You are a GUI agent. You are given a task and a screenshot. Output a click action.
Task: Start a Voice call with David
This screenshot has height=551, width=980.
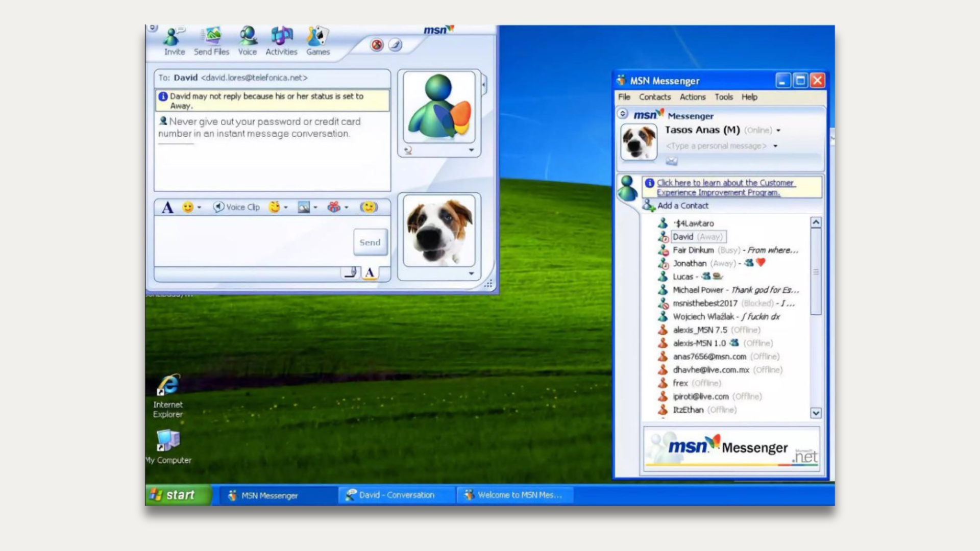coord(248,41)
